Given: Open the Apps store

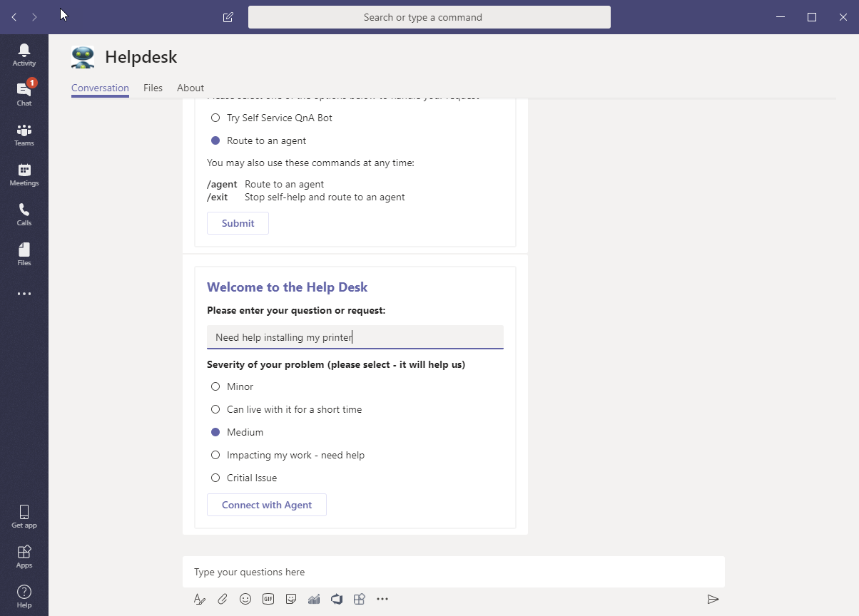Looking at the screenshot, I should point(24,556).
